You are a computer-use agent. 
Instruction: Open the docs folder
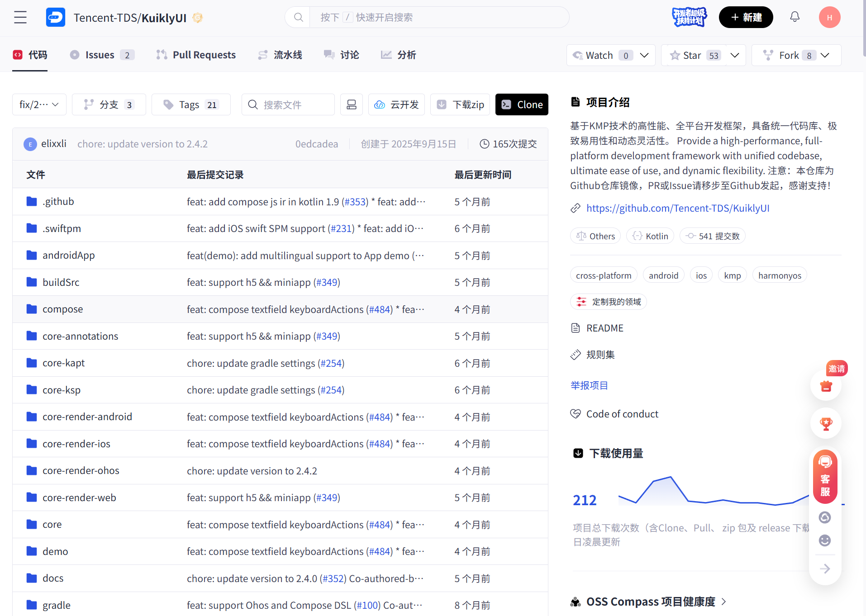coord(53,578)
